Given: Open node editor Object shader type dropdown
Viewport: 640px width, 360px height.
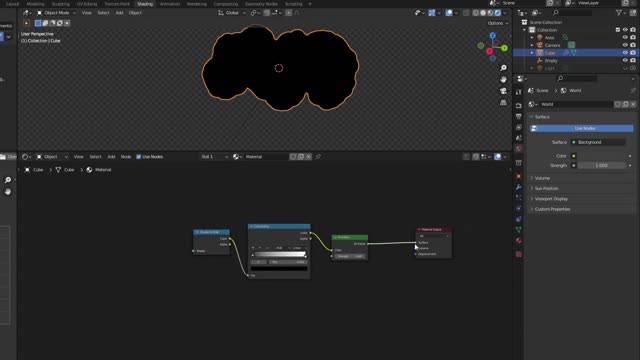Looking at the screenshot, I should (x=52, y=157).
